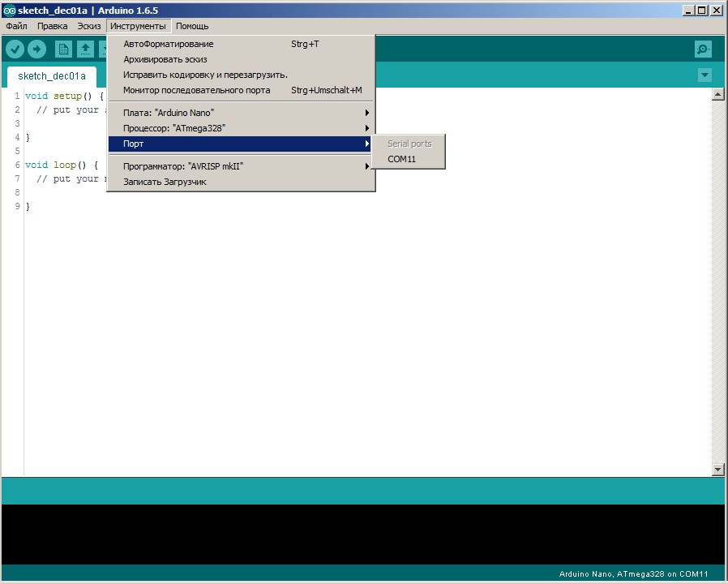Open the Правка menu

pyautogui.click(x=52, y=26)
